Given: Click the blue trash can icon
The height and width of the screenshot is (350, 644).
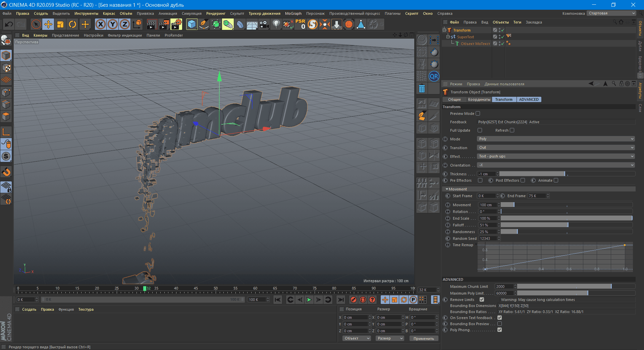Looking at the screenshot, I should (x=422, y=89).
